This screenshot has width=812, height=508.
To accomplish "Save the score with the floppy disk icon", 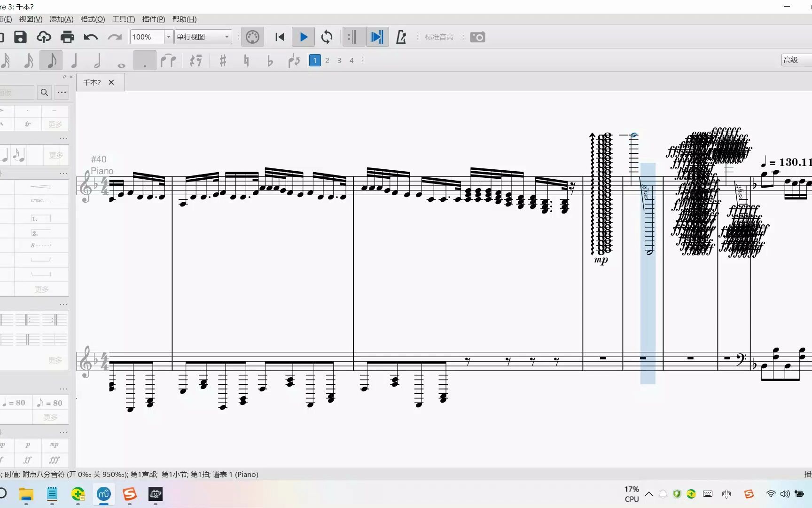I will point(20,37).
